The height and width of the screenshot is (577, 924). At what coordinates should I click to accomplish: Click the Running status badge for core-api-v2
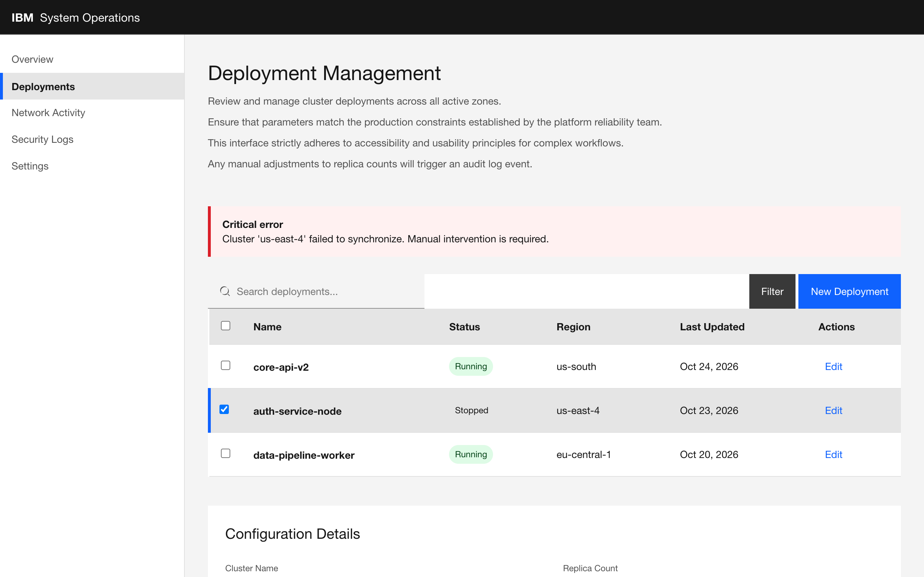pos(470,366)
